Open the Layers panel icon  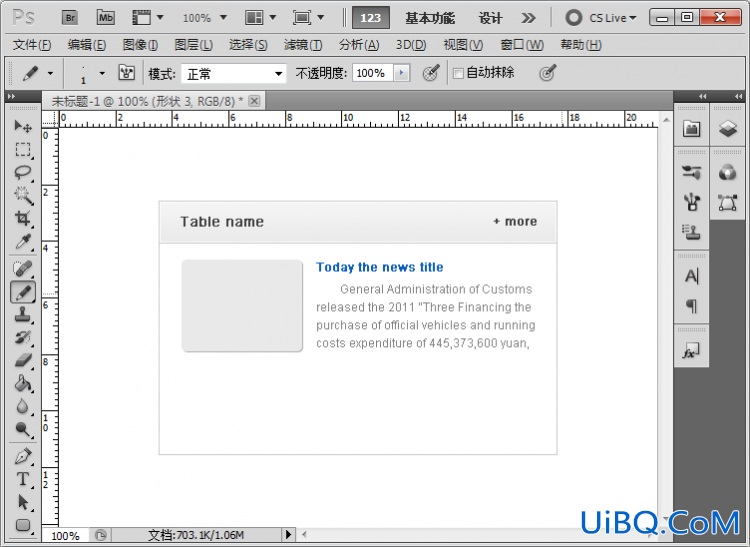tap(728, 129)
